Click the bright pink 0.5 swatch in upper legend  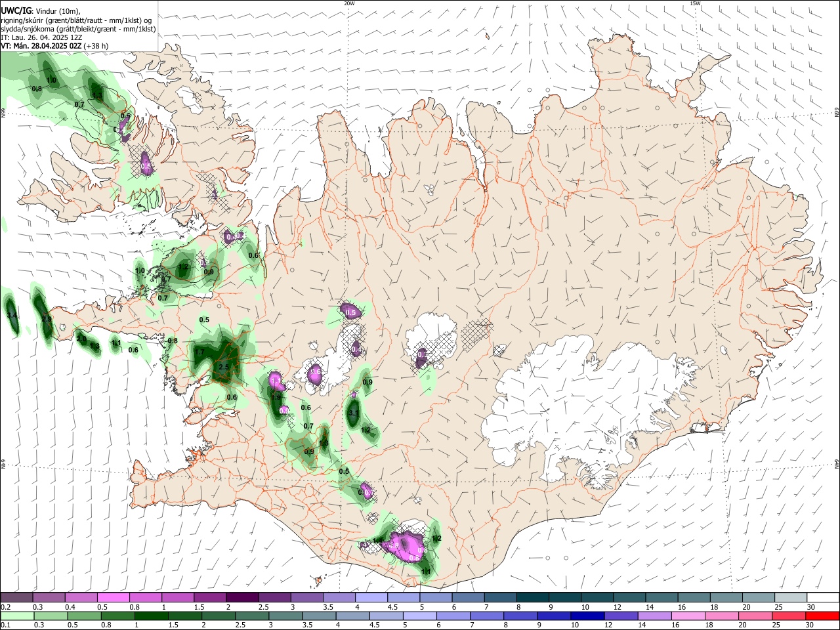pyautogui.click(x=113, y=597)
